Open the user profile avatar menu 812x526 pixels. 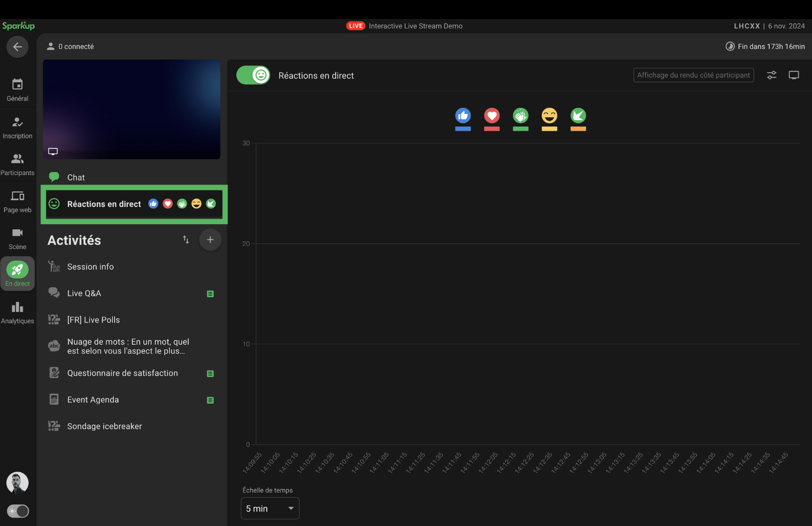click(17, 483)
